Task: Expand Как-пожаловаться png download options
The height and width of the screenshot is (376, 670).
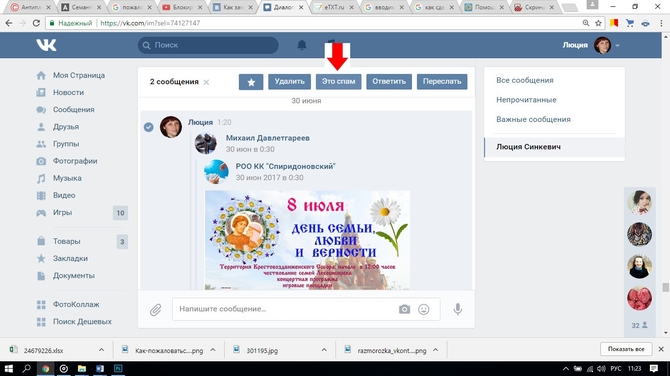Action: coord(213,350)
